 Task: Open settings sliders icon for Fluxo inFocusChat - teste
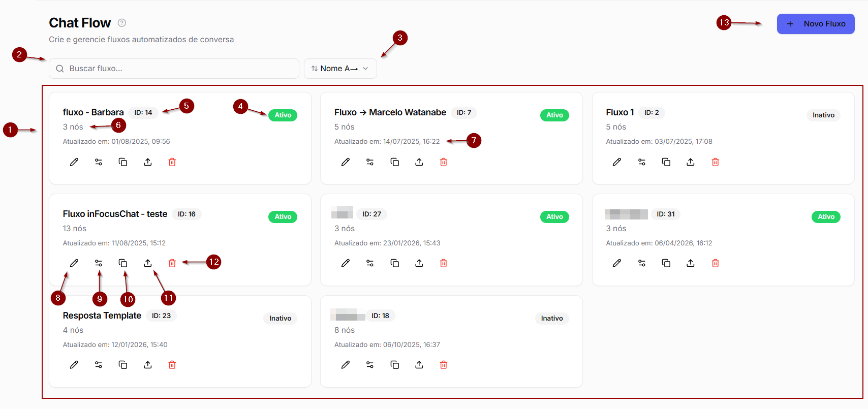(x=99, y=263)
